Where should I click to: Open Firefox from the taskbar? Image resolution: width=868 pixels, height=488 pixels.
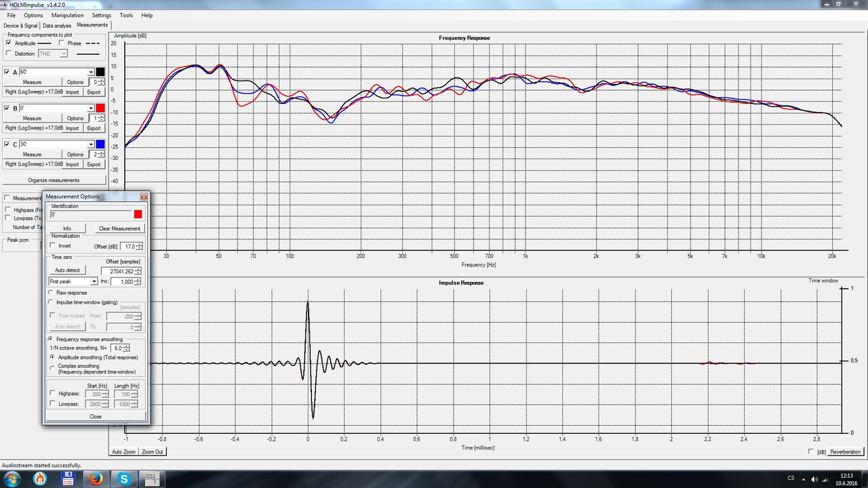click(96, 479)
